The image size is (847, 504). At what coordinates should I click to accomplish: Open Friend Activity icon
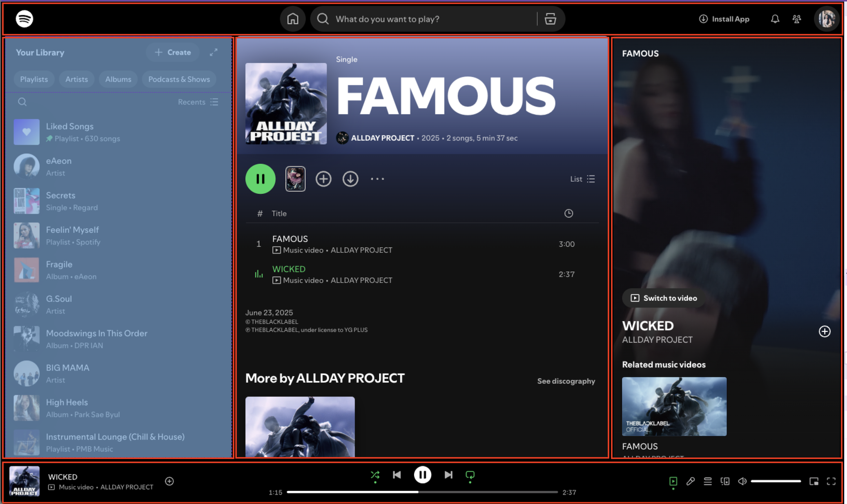pos(796,19)
